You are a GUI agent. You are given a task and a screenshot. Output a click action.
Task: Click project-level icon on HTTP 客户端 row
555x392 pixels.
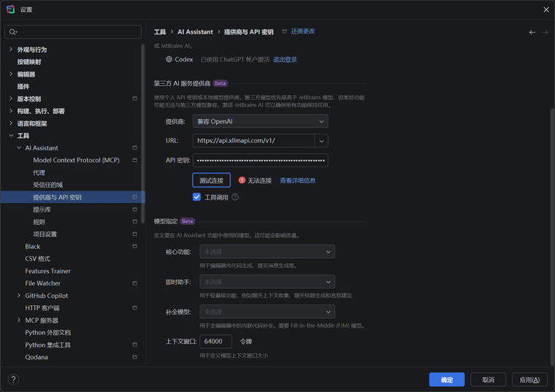[135, 308]
